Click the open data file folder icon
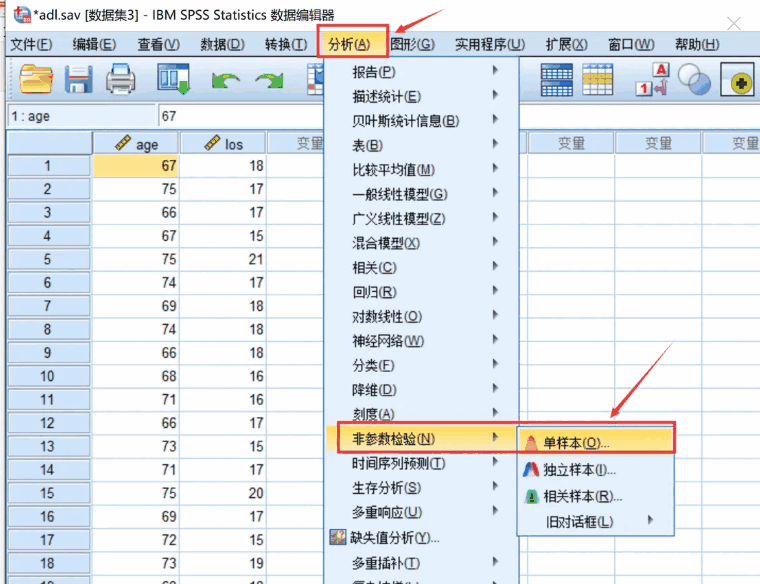Screen dimensions: 760x584 pyautogui.click(x=36, y=78)
